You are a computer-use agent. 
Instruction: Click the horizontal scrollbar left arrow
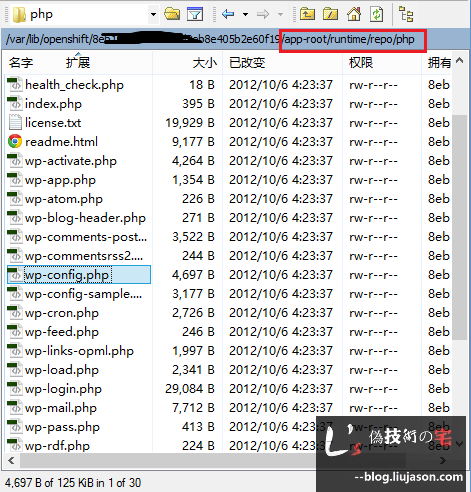tap(11, 461)
